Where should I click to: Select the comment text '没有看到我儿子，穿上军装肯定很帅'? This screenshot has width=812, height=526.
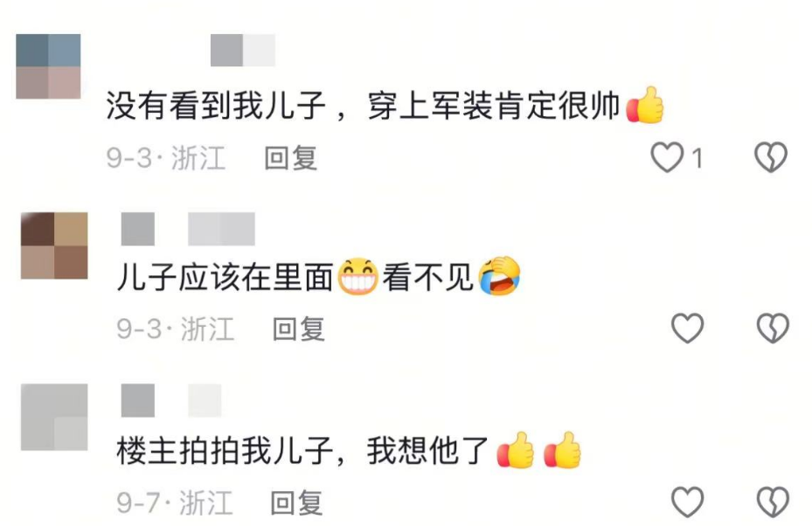(363, 106)
